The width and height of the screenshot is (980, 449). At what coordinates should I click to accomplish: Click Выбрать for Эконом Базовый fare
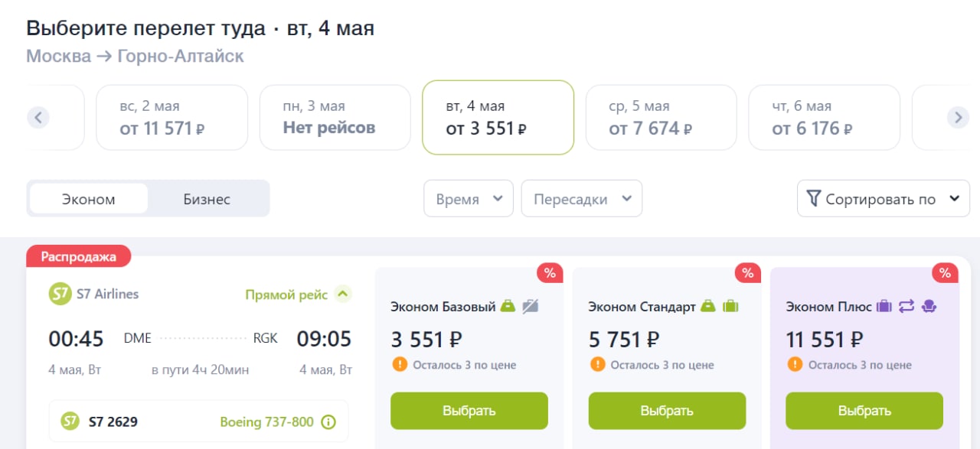coord(469,411)
